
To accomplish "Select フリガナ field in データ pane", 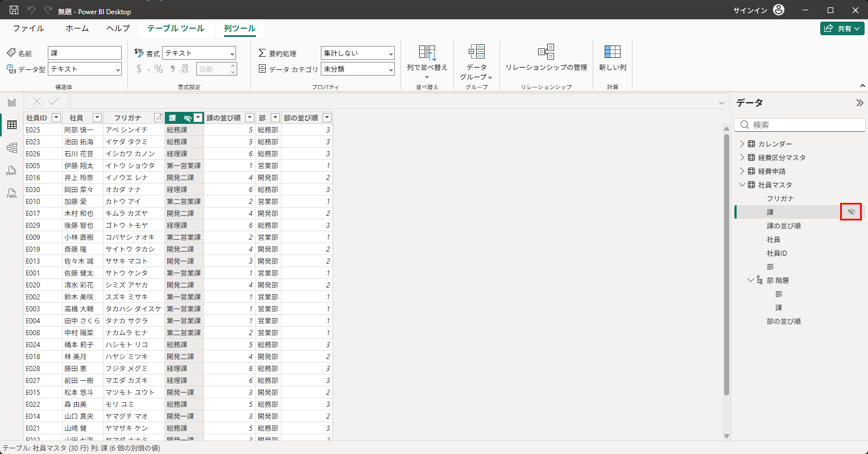I will tap(780, 198).
